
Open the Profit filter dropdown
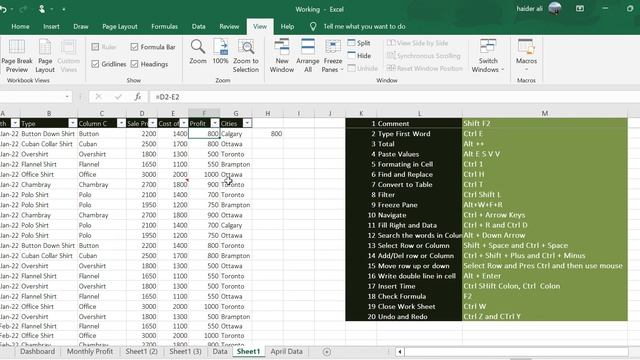[215, 123]
